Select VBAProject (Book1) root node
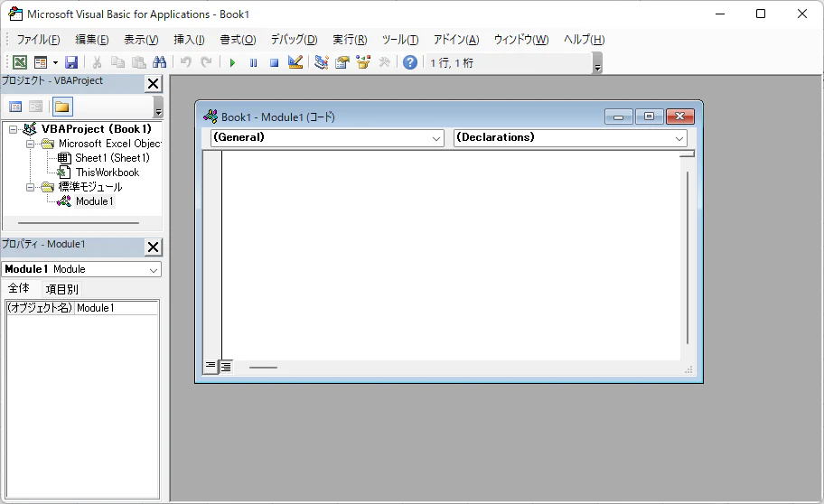This screenshot has height=504, width=824. point(96,129)
